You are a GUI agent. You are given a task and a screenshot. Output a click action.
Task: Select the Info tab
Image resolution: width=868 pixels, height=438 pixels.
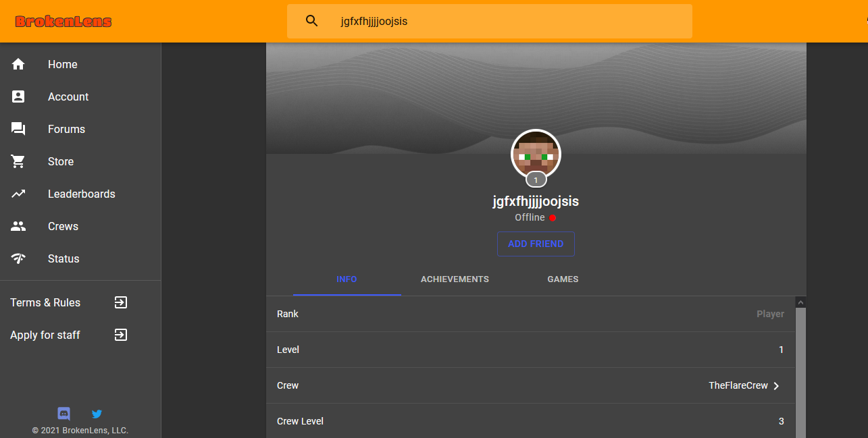pos(347,279)
